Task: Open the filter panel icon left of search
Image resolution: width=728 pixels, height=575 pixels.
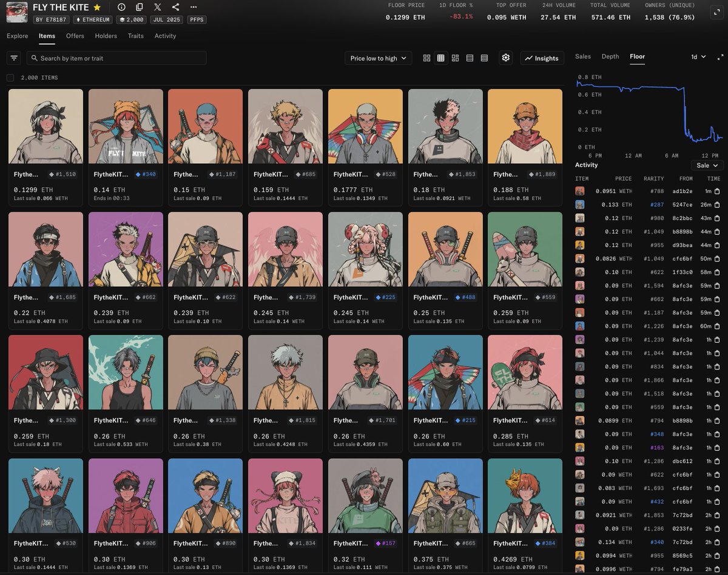Action: tap(14, 58)
